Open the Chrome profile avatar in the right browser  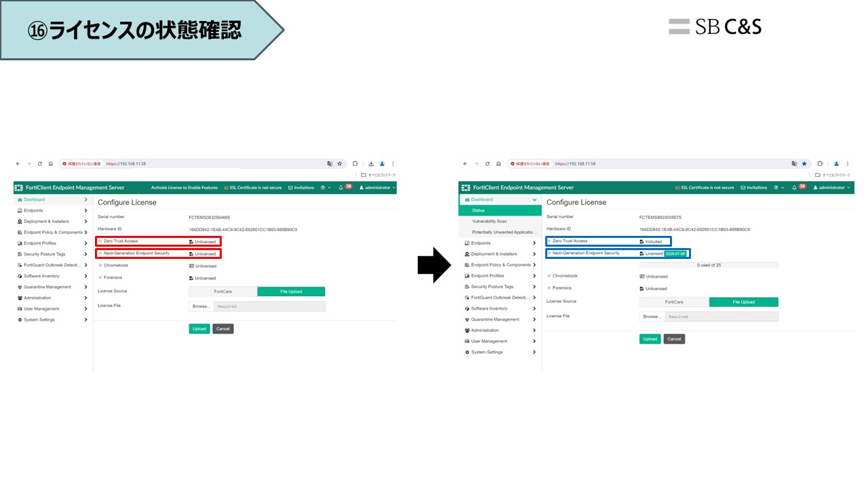point(836,163)
